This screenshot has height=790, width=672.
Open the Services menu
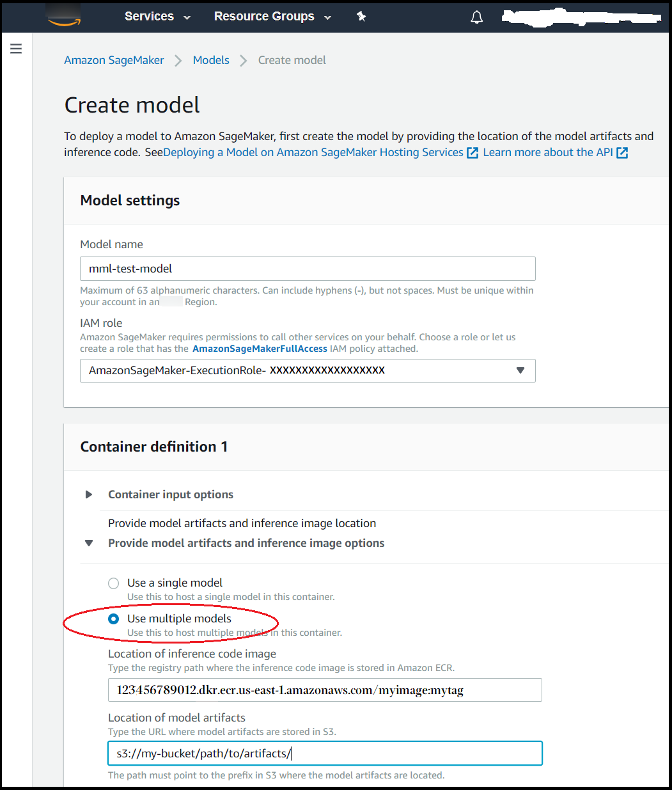157,17
